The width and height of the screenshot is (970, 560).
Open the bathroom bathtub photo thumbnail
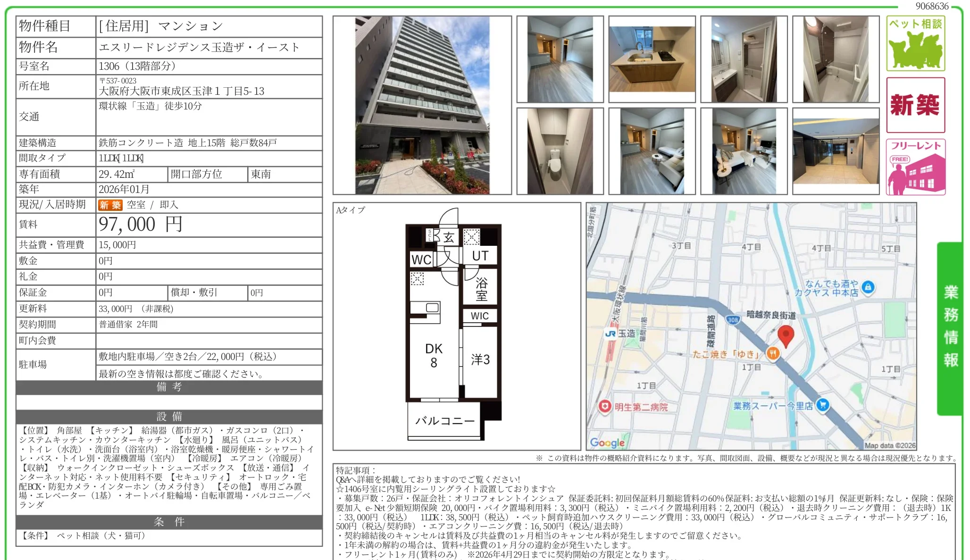point(836,59)
